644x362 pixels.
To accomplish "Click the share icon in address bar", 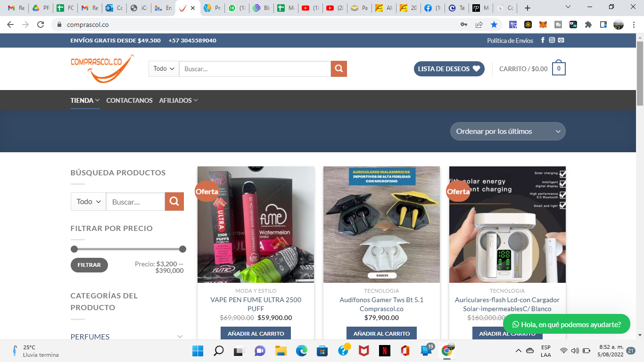I will (479, 25).
